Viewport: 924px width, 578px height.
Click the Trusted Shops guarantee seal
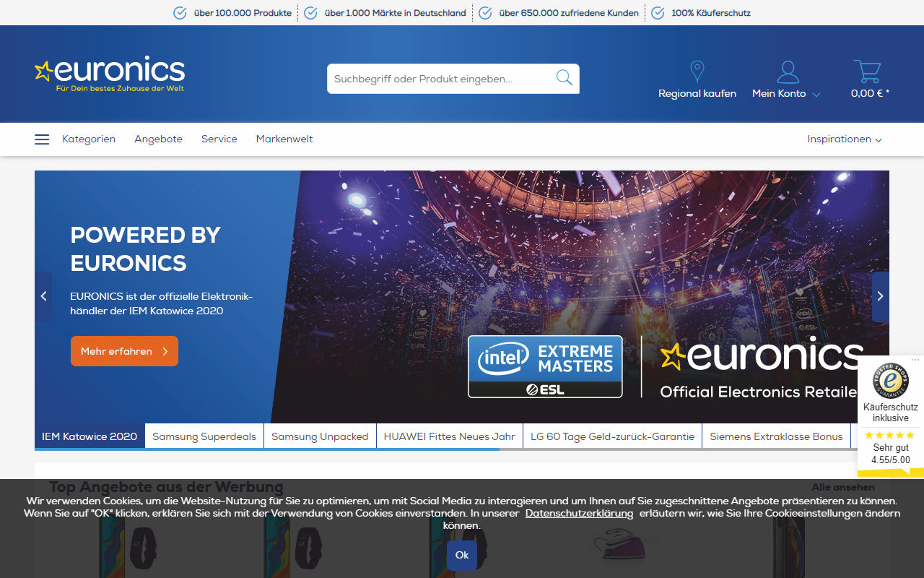pos(891,381)
